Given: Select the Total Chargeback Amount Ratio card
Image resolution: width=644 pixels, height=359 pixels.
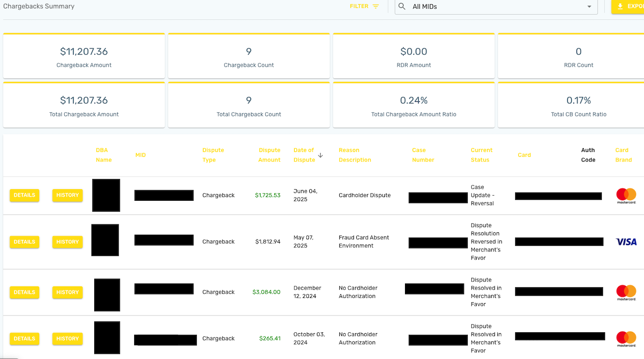Looking at the screenshot, I should [x=414, y=105].
